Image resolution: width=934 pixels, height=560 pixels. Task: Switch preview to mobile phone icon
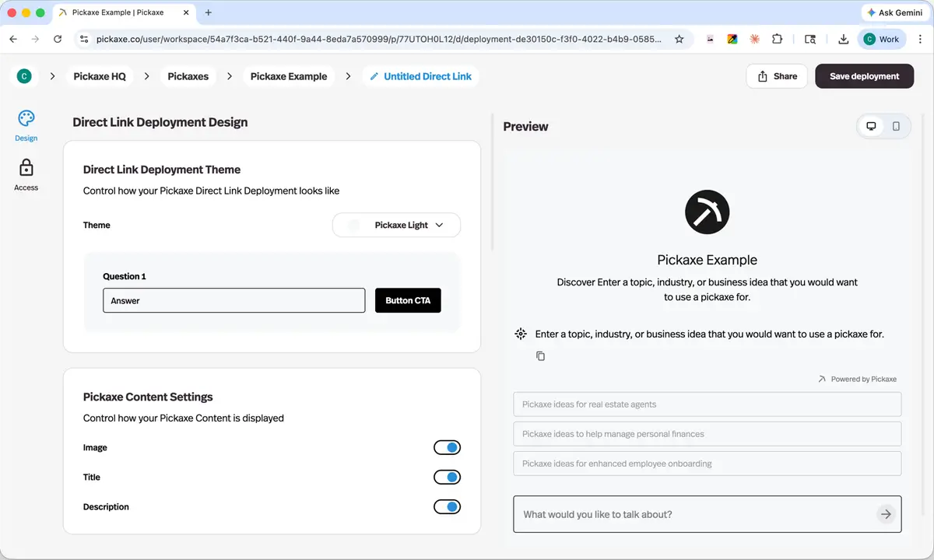(896, 126)
